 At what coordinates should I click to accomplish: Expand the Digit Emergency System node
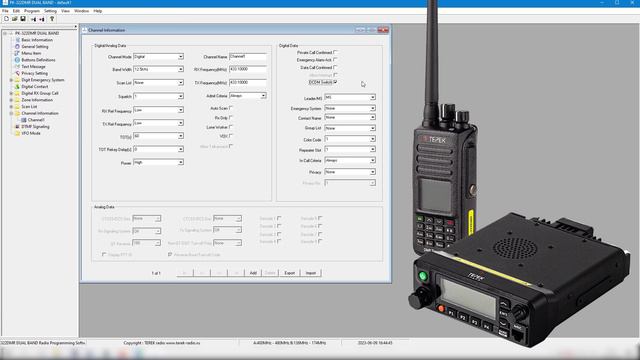(11, 80)
